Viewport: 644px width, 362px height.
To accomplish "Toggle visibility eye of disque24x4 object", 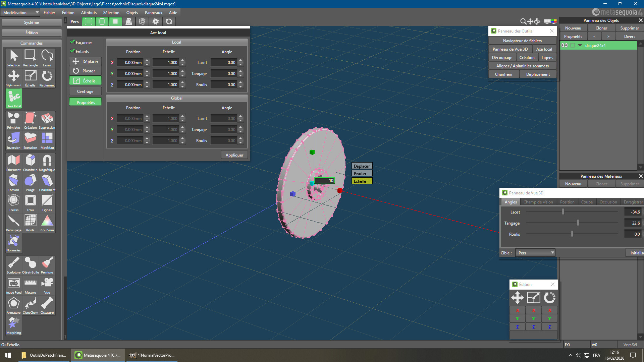I will click(x=565, y=46).
